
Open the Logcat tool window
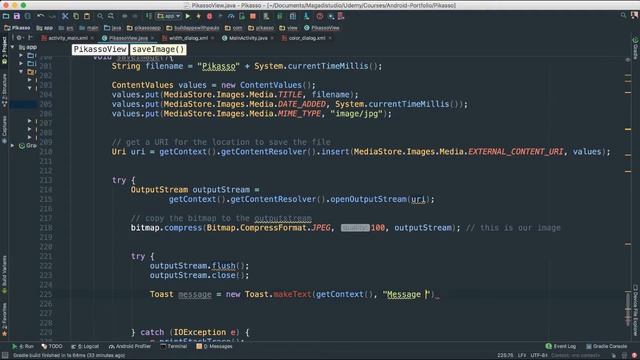click(x=85, y=346)
